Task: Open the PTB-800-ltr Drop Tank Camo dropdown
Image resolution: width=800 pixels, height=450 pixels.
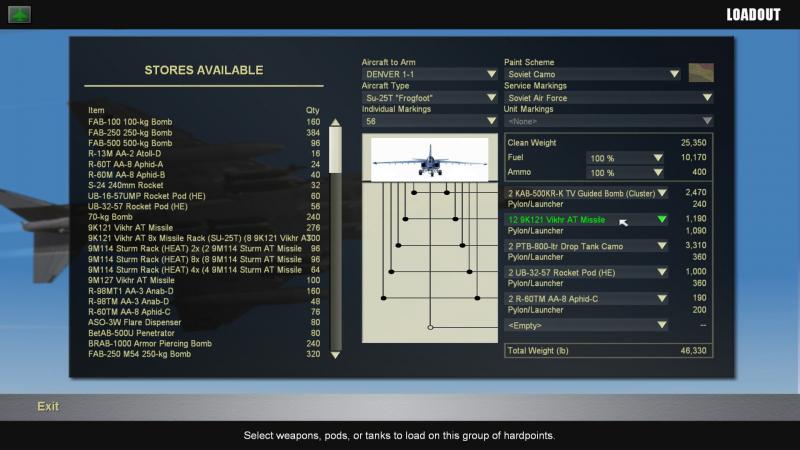Action: click(x=587, y=246)
